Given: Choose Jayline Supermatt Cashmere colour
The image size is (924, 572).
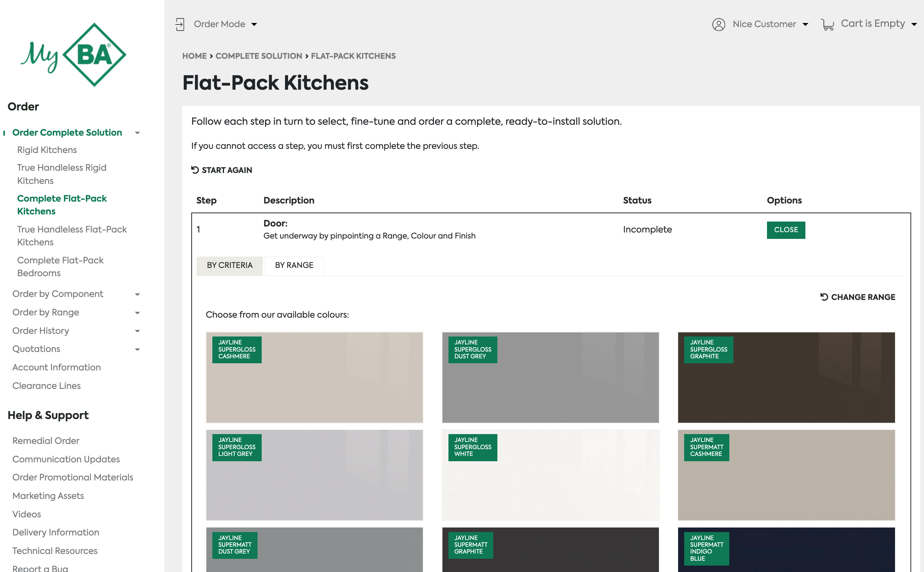Looking at the screenshot, I should 786,475.
